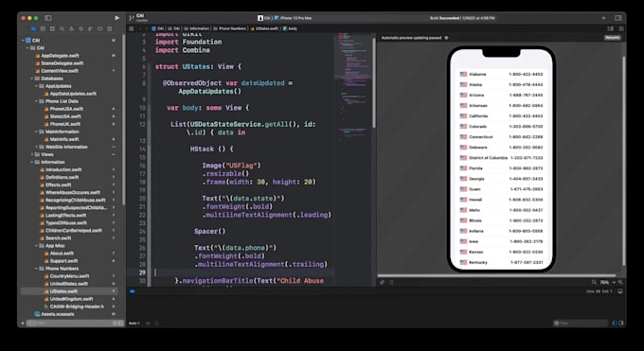Resume automatic preview updating
The width and height of the screenshot is (644, 351).
coord(613,38)
